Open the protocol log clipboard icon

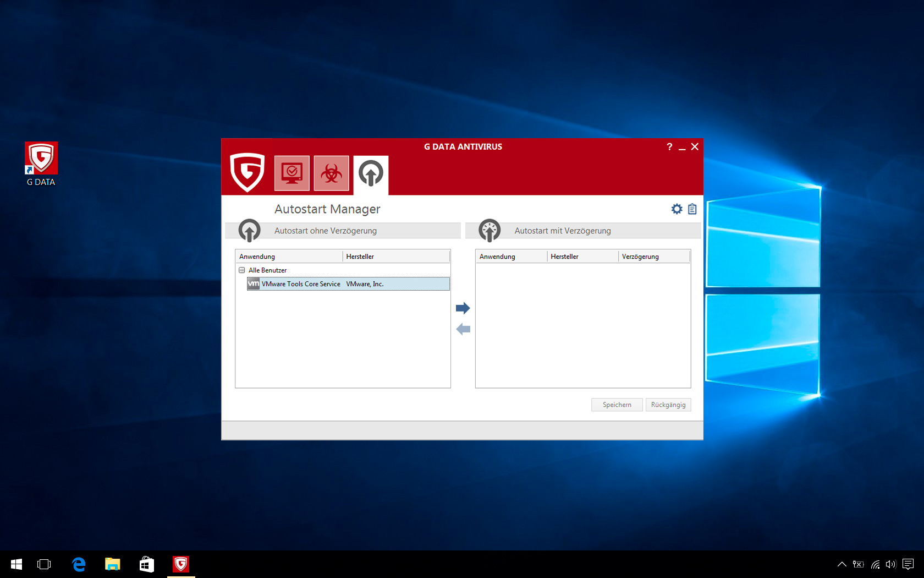692,209
